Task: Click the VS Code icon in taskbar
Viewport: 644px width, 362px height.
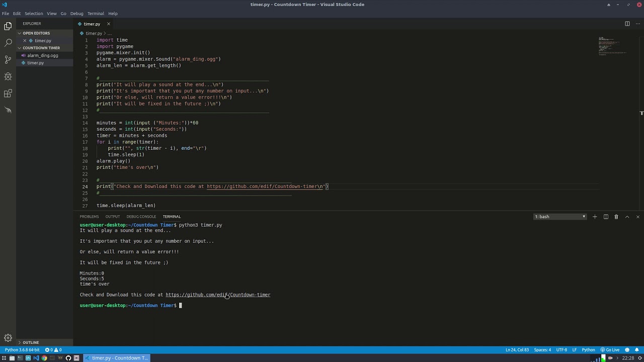Action: point(36,358)
